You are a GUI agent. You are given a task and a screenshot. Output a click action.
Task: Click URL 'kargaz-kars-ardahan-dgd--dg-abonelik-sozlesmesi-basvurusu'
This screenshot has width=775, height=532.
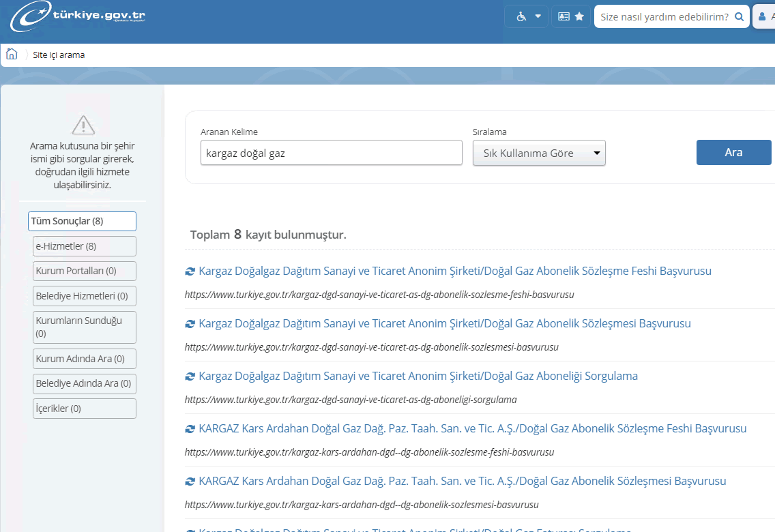tap(362, 505)
